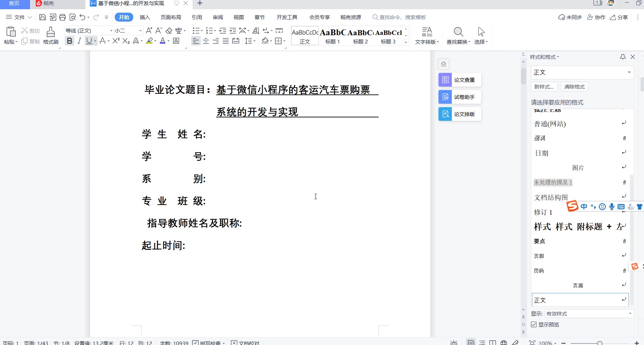
Task: Uncheck the 显示预览 checkbox
Action: pos(534,324)
